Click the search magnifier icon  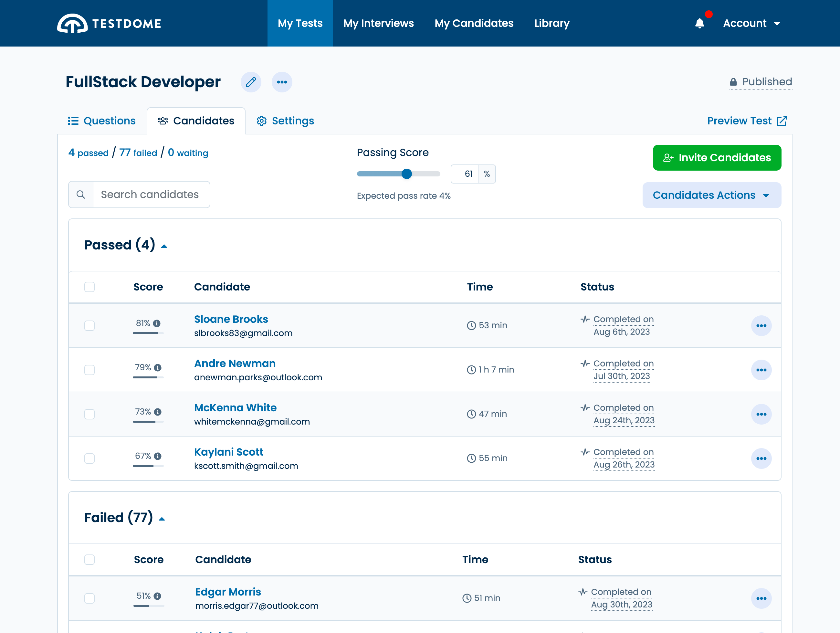click(80, 195)
